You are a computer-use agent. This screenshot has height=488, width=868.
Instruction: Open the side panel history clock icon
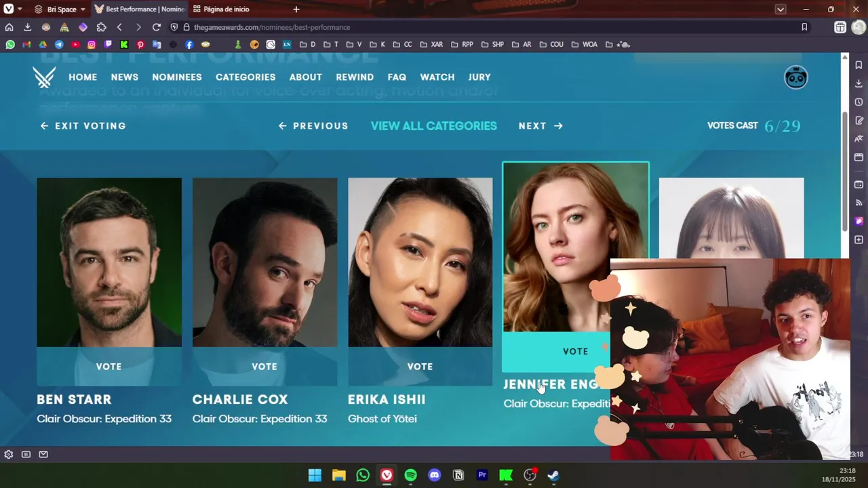click(x=859, y=102)
